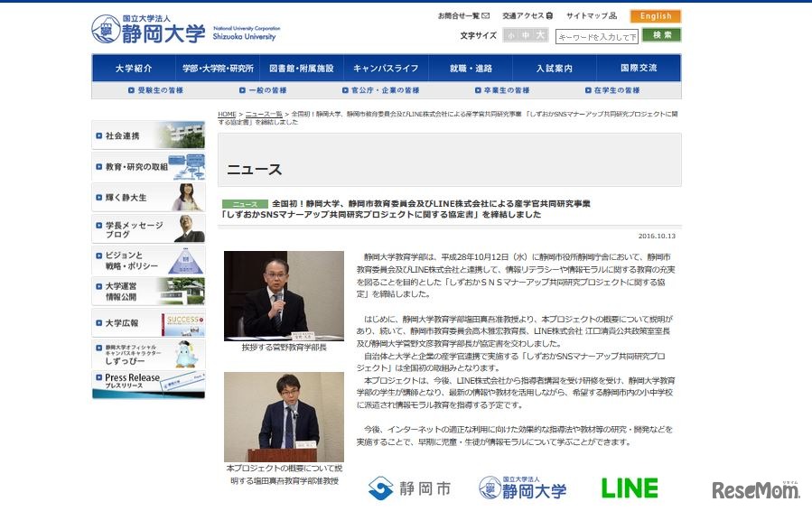Image resolution: width=812 pixels, height=511 pixels.
Task: Click the bottom 静岡大学 logo
Action: point(522,488)
